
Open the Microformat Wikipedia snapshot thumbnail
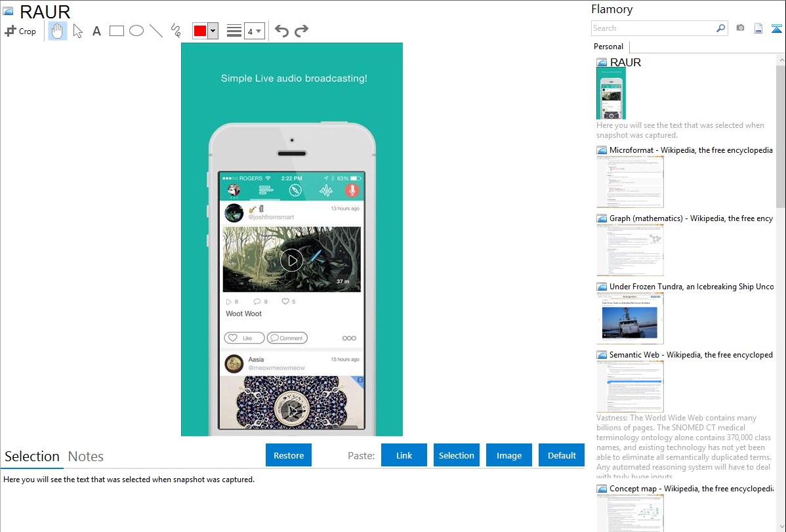(630, 182)
